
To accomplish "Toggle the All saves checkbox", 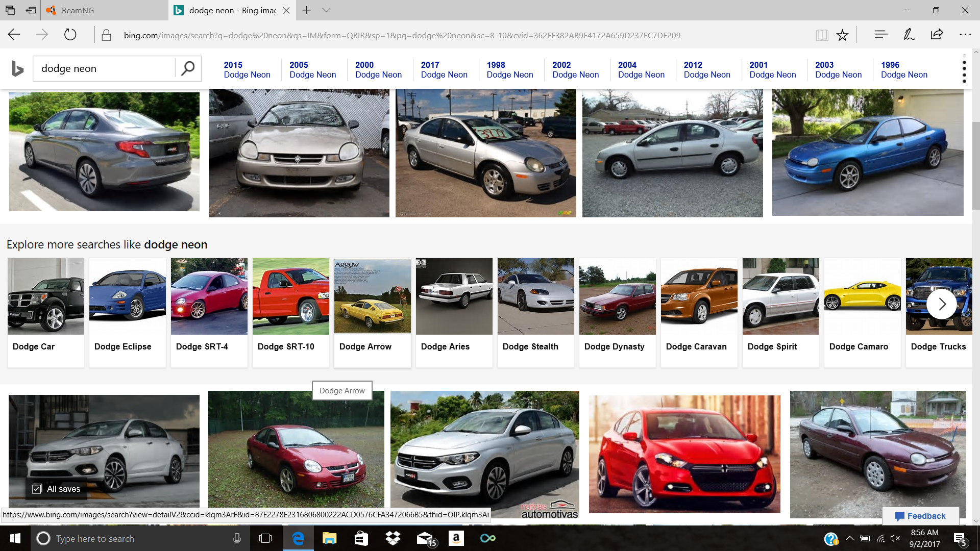I will coord(37,489).
